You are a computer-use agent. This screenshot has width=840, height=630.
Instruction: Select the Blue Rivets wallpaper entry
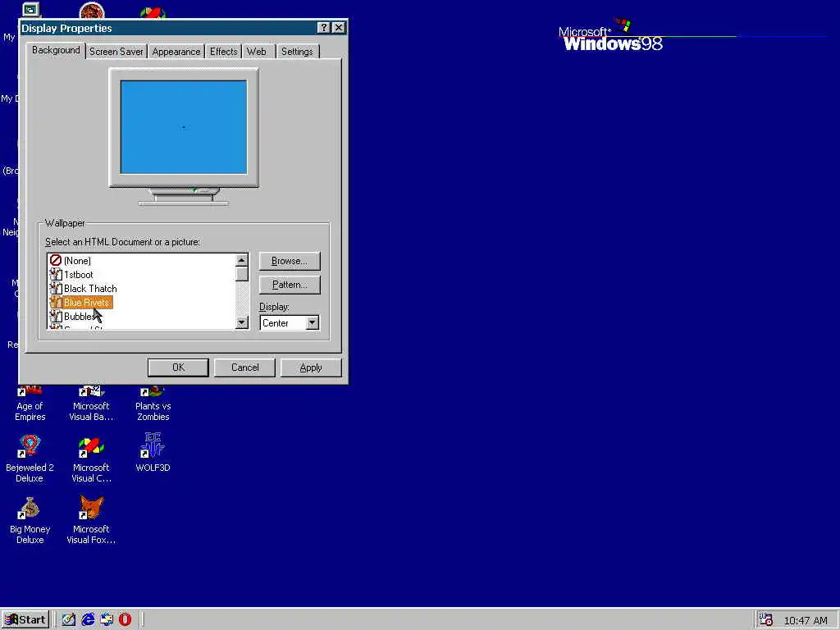[81, 302]
